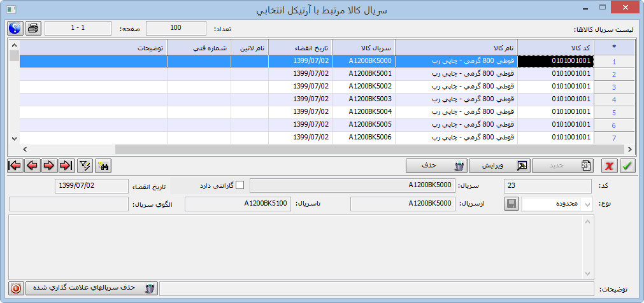Confirm with the green checkmark button
This screenshot has height=303, width=644.
click(x=627, y=166)
